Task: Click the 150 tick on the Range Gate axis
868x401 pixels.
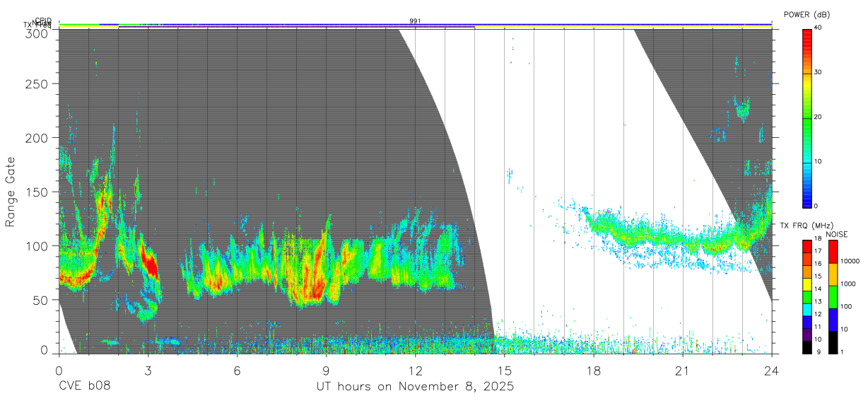Action: (38, 192)
